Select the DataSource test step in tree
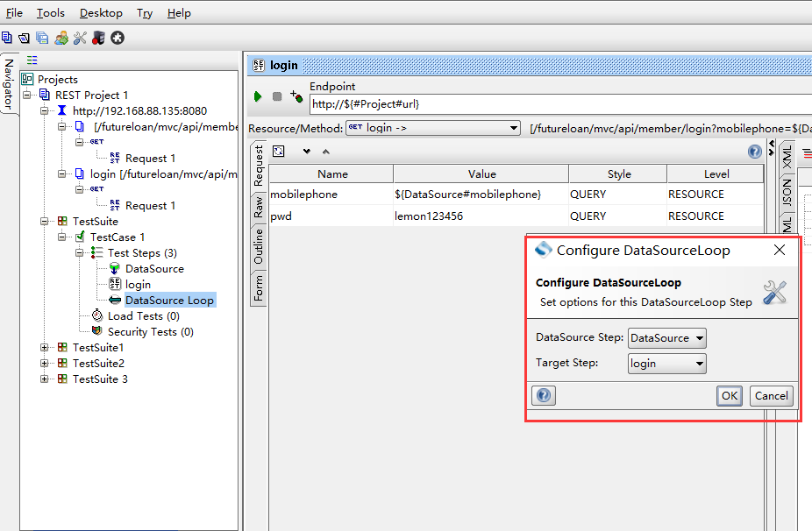Image resolution: width=812 pixels, height=531 pixels. (x=154, y=269)
